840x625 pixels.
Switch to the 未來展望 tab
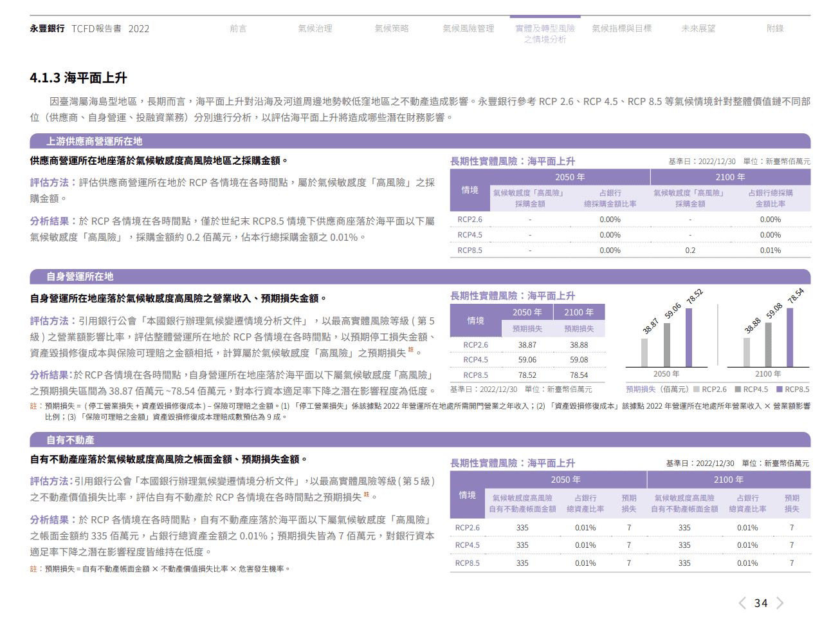pos(698,28)
